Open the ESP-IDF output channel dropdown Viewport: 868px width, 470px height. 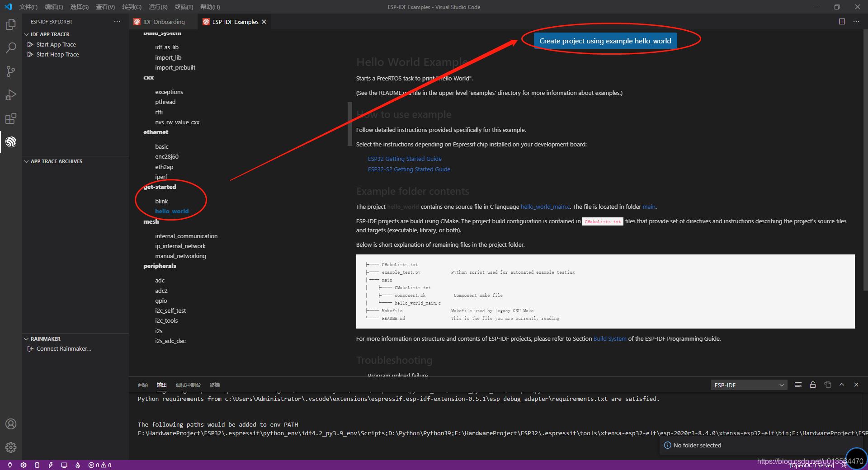749,385
